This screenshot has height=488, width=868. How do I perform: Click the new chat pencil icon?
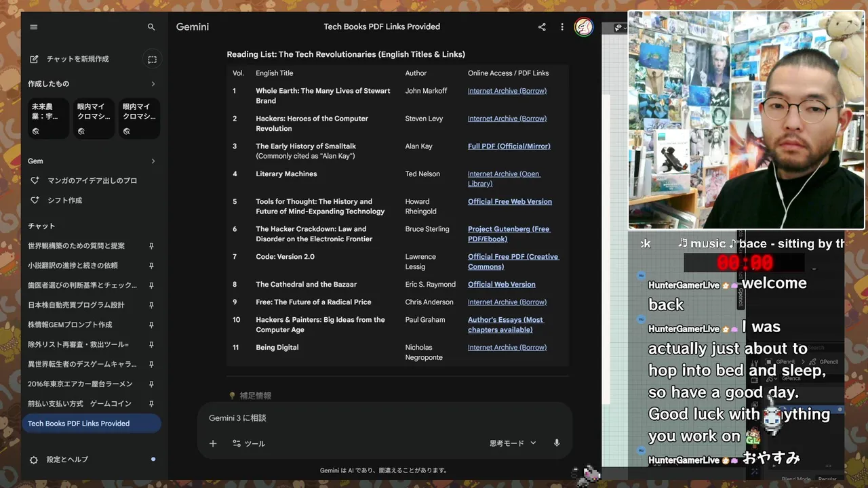pyautogui.click(x=34, y=59)
